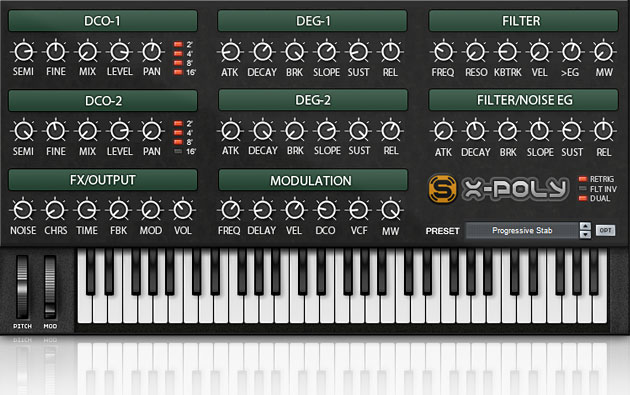Click the DCO-2 SEMI knob
630x395 pixels.
tap(23, 131)
